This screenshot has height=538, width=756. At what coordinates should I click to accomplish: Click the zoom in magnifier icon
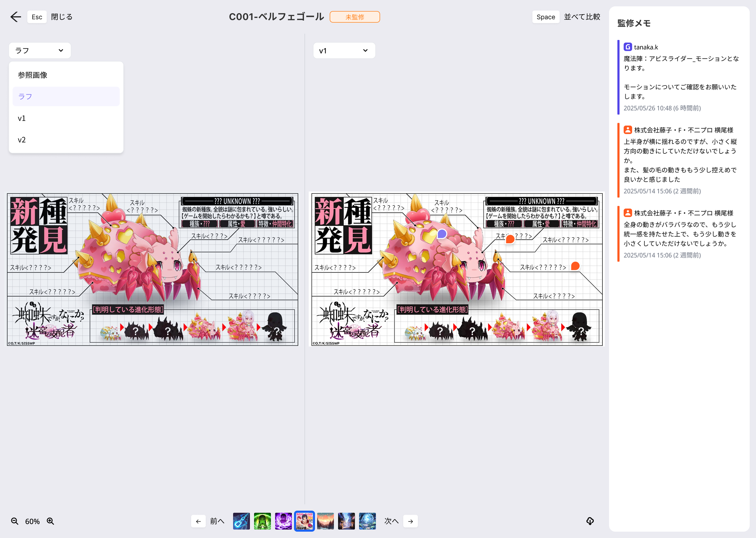pyautogui.click(x=50, y=521)
